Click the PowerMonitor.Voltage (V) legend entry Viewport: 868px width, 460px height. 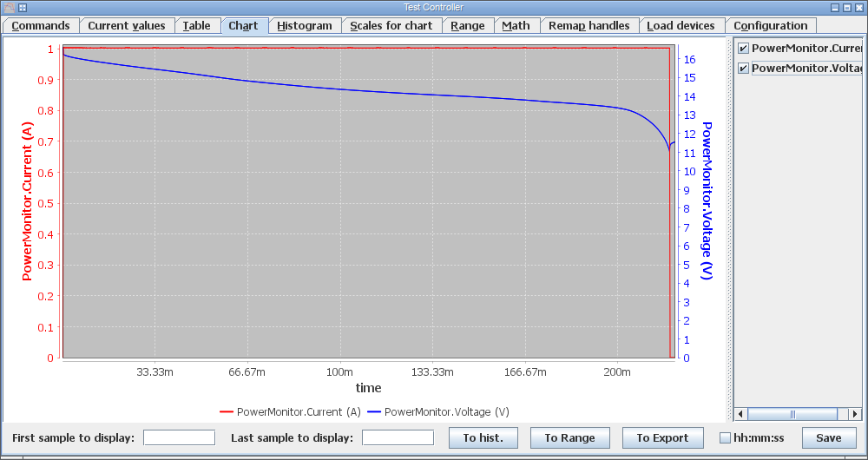pyautogui.click(x=437, y=412)
